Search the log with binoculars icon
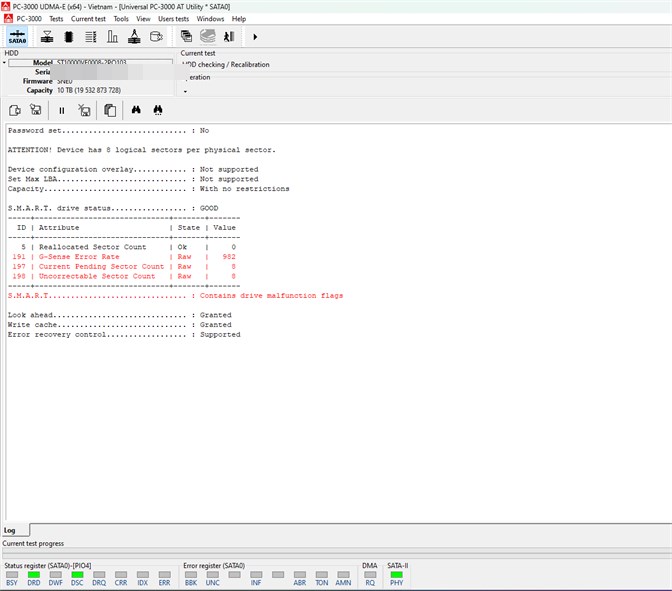Image resolution: width=672 pixels, height=591 pixels. pos(136,110)
